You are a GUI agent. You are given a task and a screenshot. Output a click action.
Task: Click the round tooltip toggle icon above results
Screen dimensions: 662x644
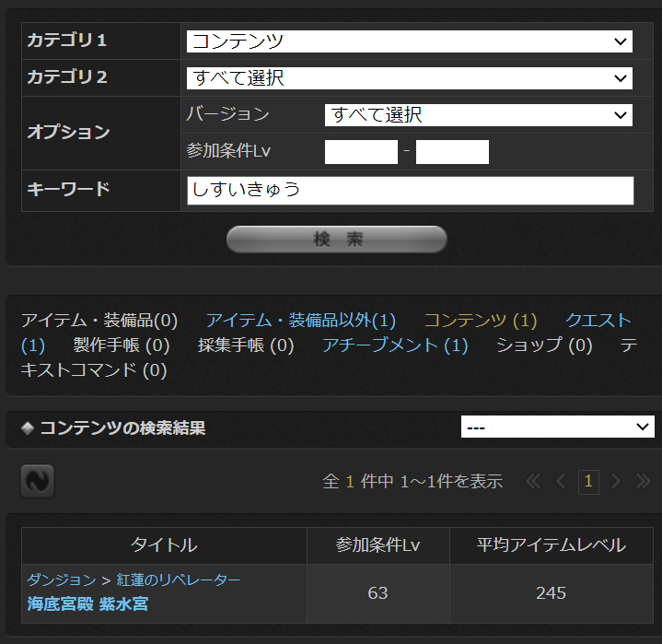point(38,481)
